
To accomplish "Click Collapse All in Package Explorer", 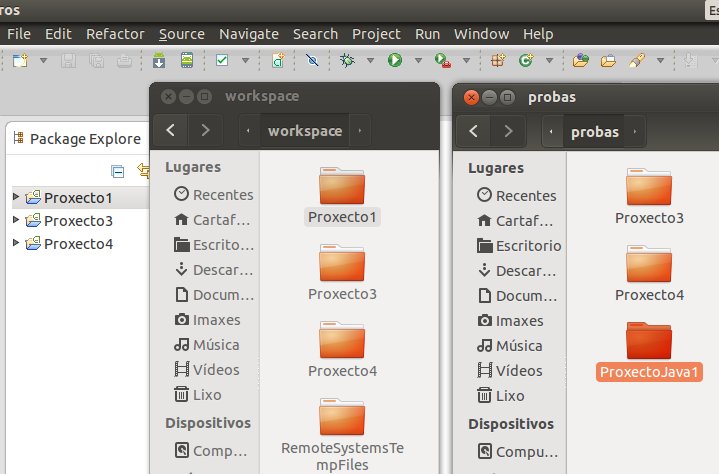I will click(118, 171).
